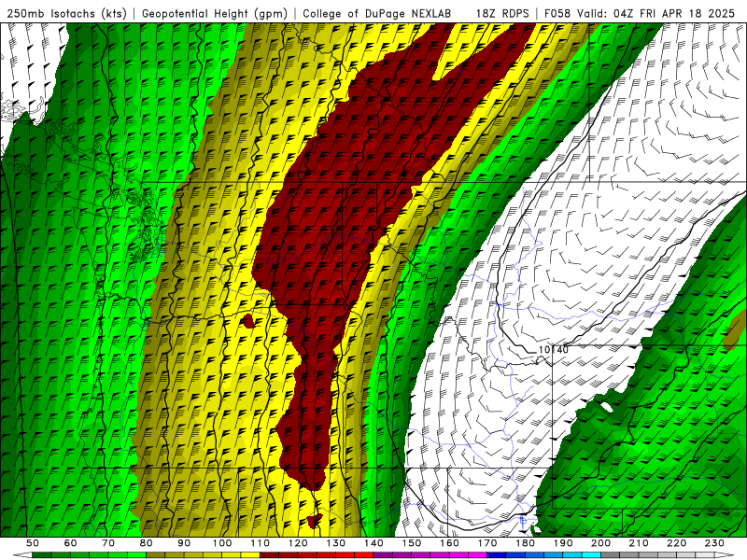Pick the dark red colorbar swatch below 110
Image resolution: width=747 pixels, height=560 pixels.
(269, 555)
